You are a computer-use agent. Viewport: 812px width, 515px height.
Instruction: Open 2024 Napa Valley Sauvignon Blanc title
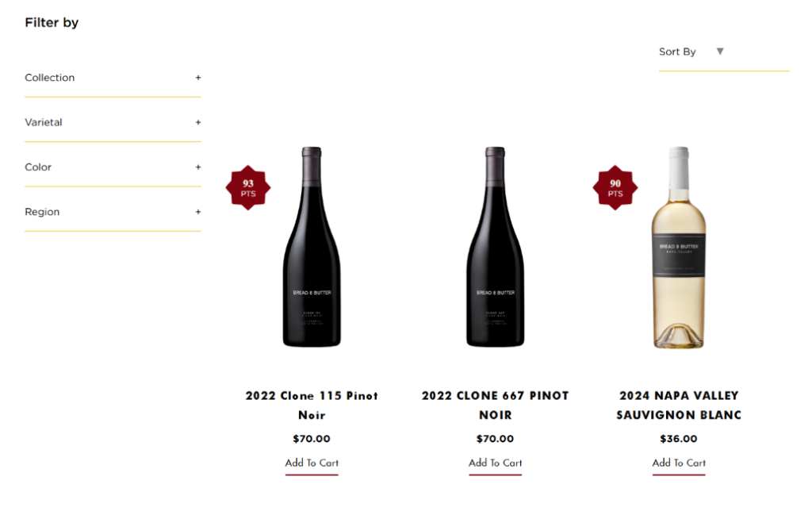tap(679, 405)
